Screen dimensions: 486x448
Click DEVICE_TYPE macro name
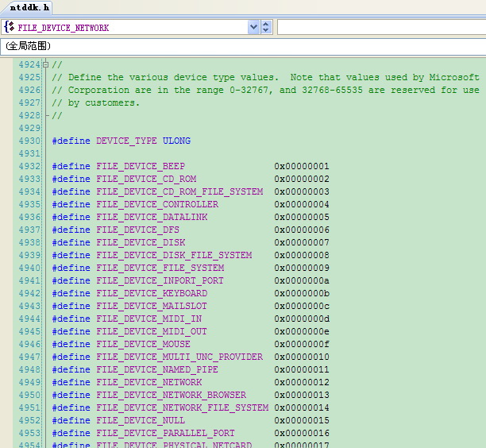[x=126, y=141]
